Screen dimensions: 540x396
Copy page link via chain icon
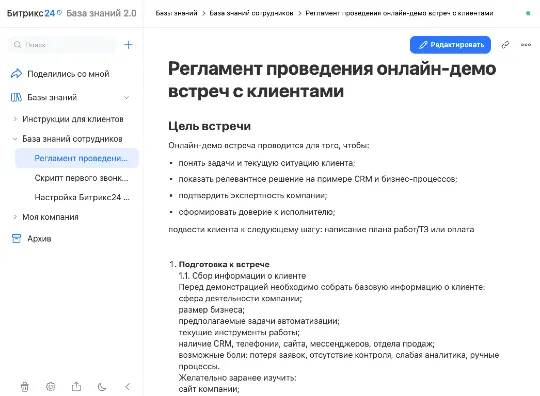[x=505, y=45]
